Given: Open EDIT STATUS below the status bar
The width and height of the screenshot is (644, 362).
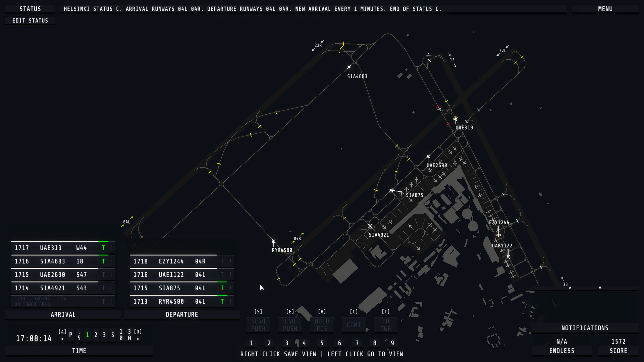Looking at the screenshot, I should [30, 20].
